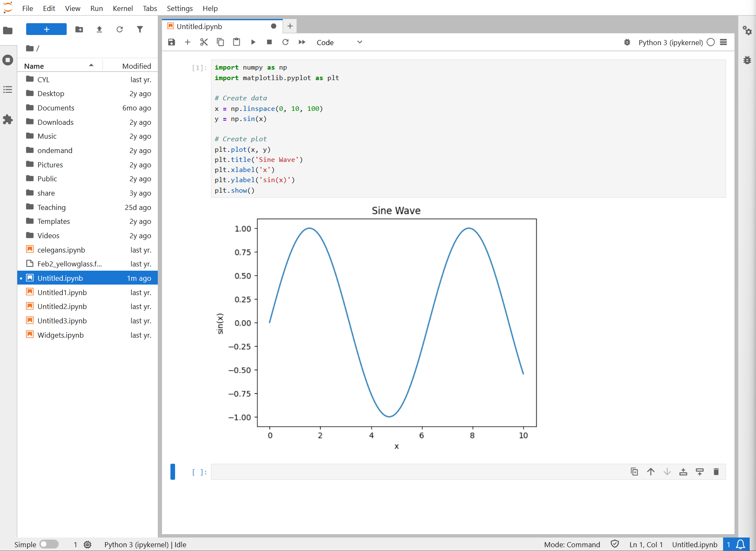Restart kernel and run all cells icon
756x551 pixels.
(x=302, y=42)
